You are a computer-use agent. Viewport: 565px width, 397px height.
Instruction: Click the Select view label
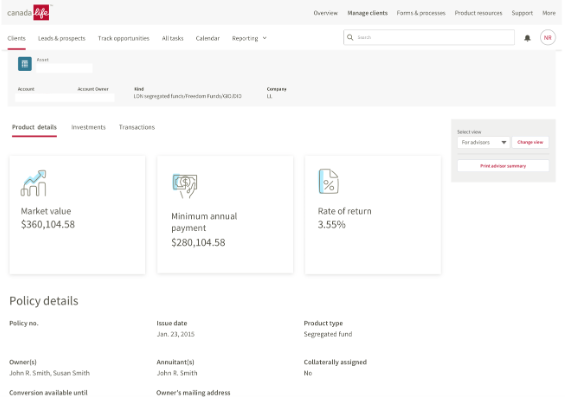tap(469, 132)
